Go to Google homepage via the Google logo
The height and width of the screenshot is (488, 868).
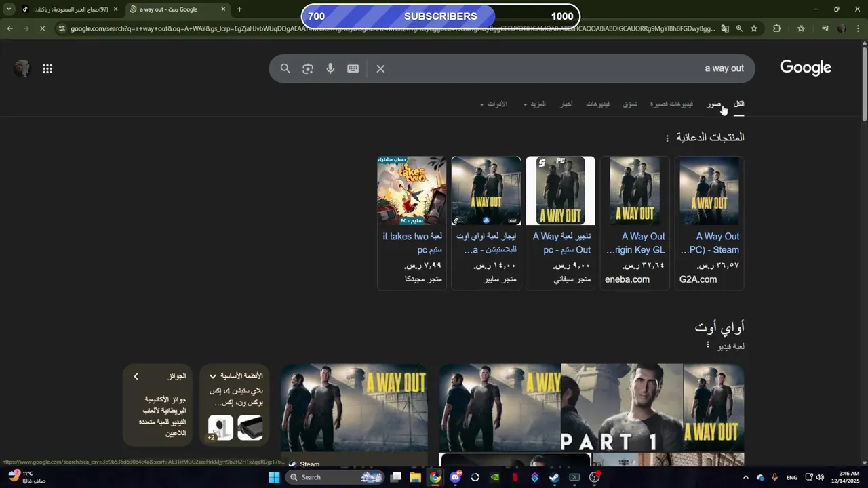[806, 67]
